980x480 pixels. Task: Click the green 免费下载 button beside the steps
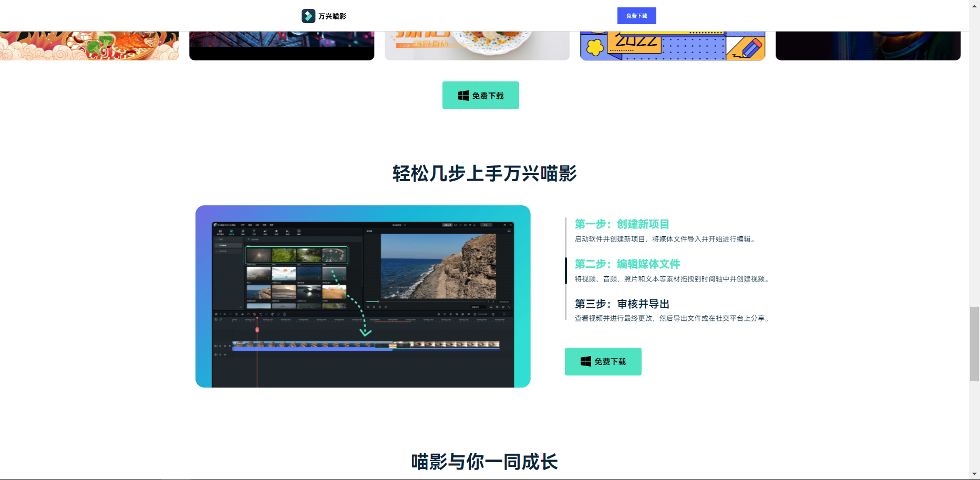click(x=603, y=361)
